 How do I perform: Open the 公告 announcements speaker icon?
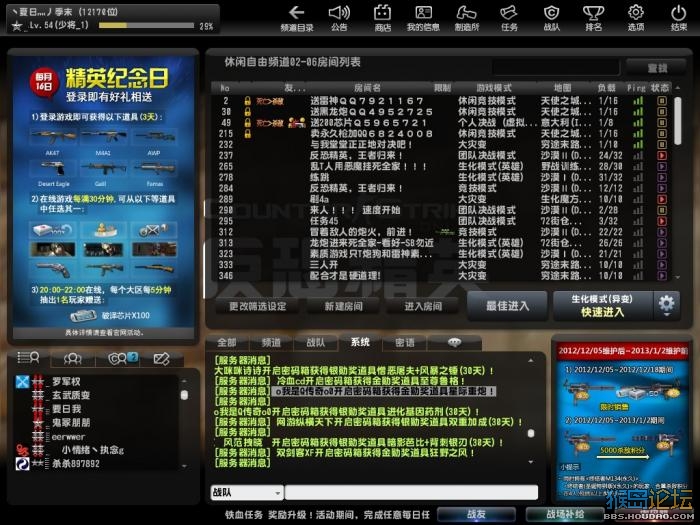tap(339, 18)
